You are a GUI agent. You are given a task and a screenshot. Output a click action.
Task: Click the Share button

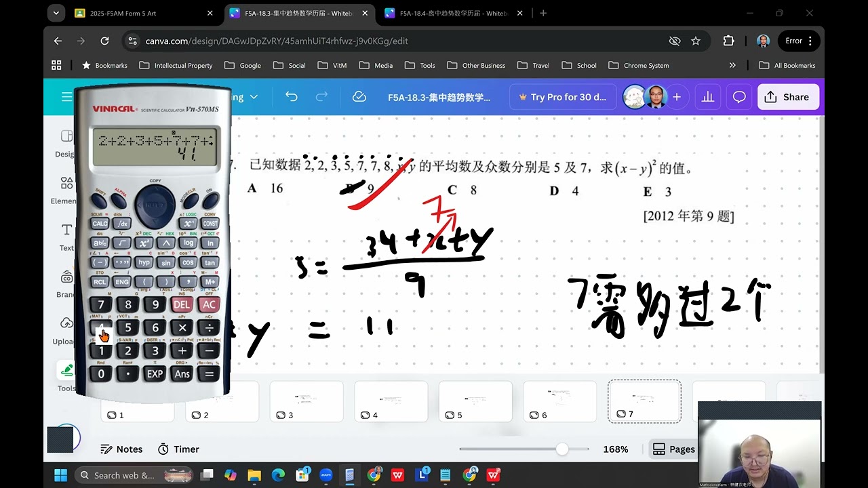click(x=787, y=97)
